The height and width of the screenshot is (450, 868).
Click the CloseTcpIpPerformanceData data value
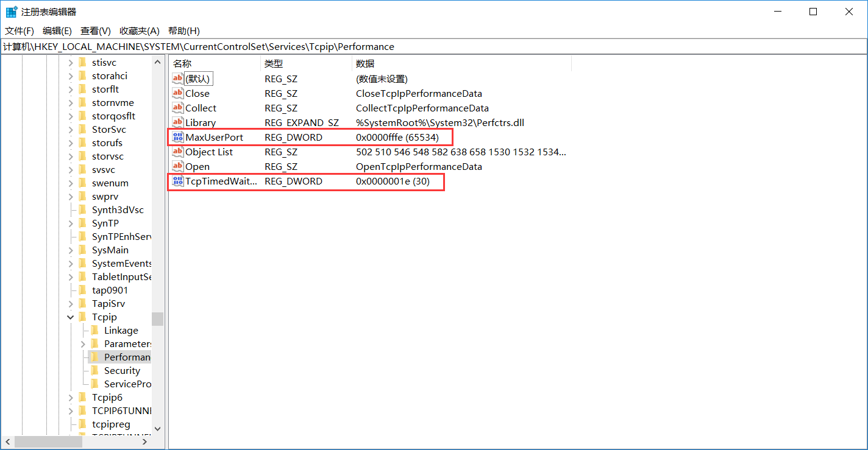(x=419, y=93)
